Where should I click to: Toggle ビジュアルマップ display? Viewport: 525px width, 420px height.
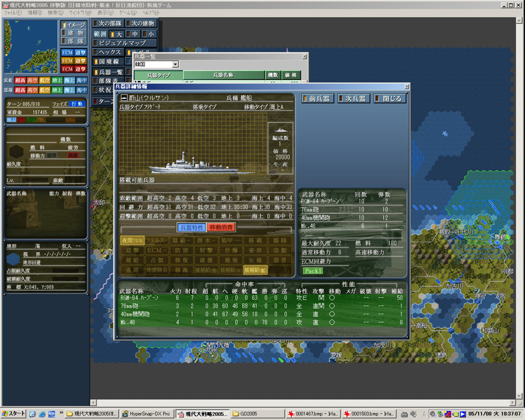124,43
